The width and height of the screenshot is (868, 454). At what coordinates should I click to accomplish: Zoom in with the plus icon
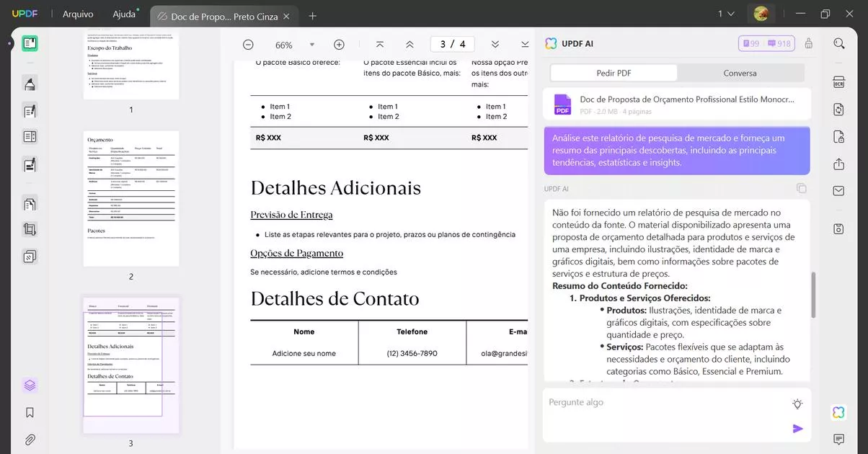coord(338,44)
